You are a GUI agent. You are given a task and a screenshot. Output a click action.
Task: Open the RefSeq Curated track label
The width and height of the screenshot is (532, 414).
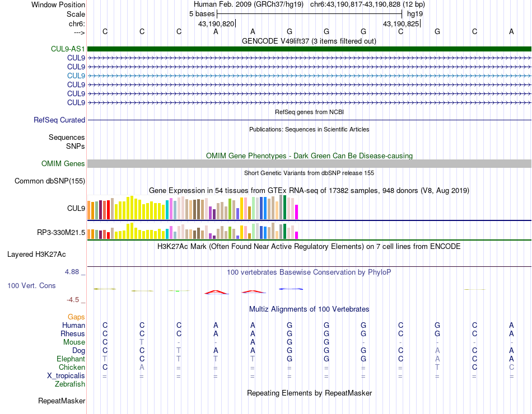pyautogui.click(x=59, y=120)
